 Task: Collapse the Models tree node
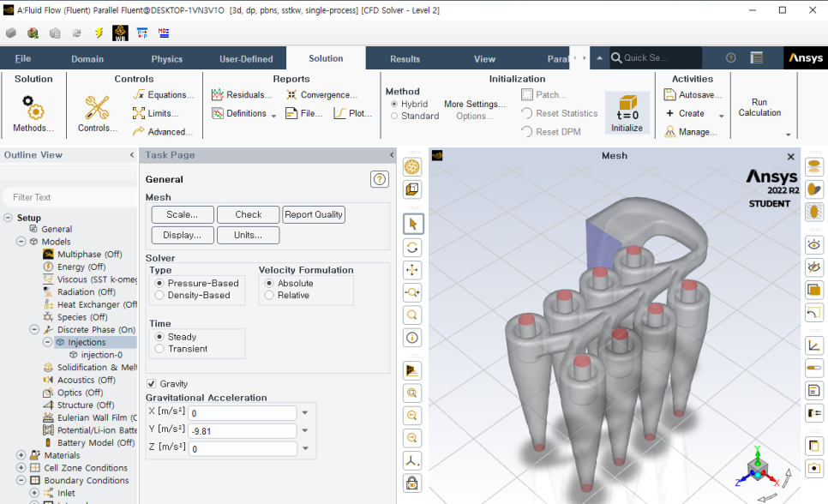coord(21,242)
